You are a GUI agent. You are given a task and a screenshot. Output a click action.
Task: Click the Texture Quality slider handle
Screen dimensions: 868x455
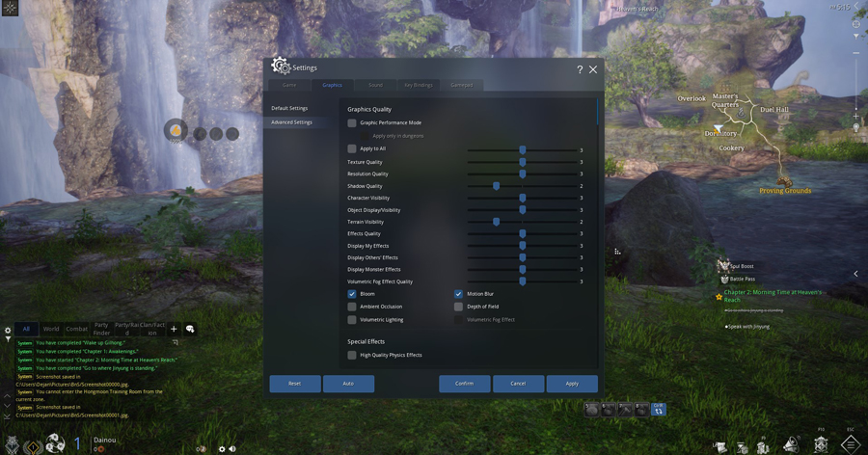(x=522, y=162)
